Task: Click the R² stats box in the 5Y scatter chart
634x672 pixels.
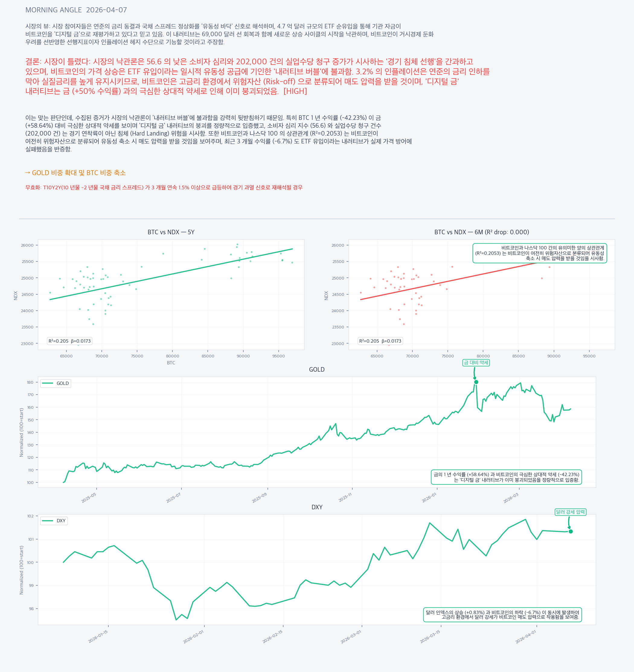Action: [x=70, y=341]
